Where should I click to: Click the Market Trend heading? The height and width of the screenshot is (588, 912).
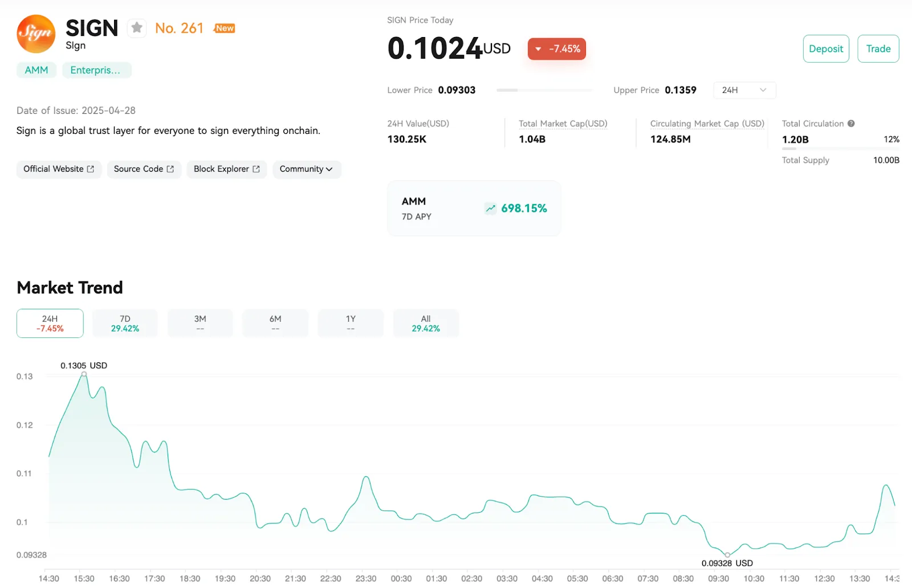70,288
